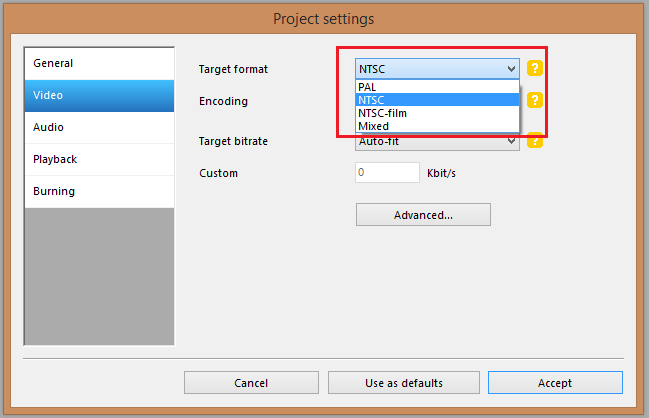
Task: Click the help icon beside Encoding
Action: [x=535, y=101]
